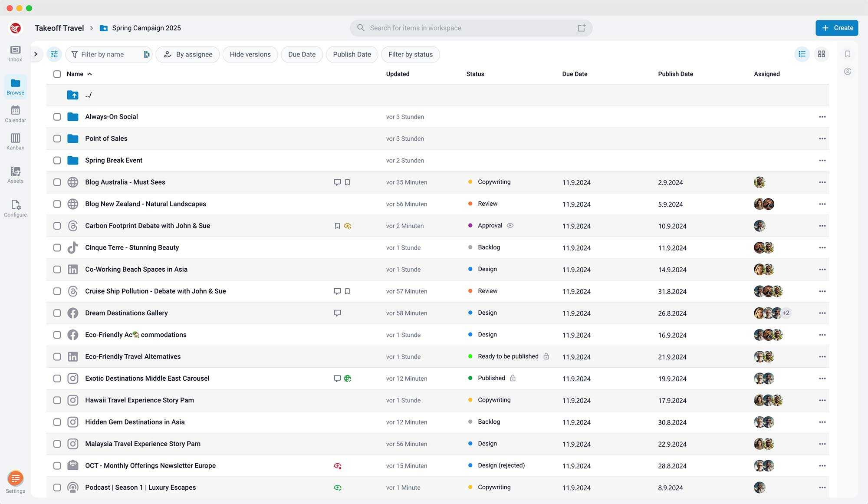The width and height of the screenshot is (868, 504).
Task: Open the Calendar view
Action: [15, 113]
